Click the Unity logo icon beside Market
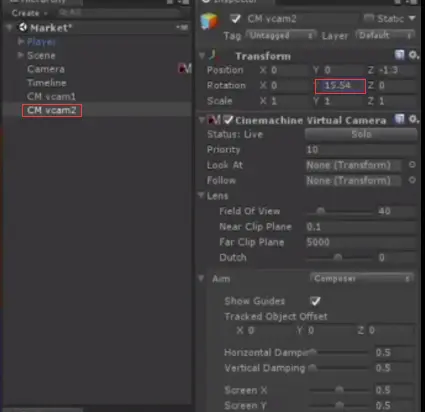The width and height of the screenshot is (425, 412). tap(23, 27)
